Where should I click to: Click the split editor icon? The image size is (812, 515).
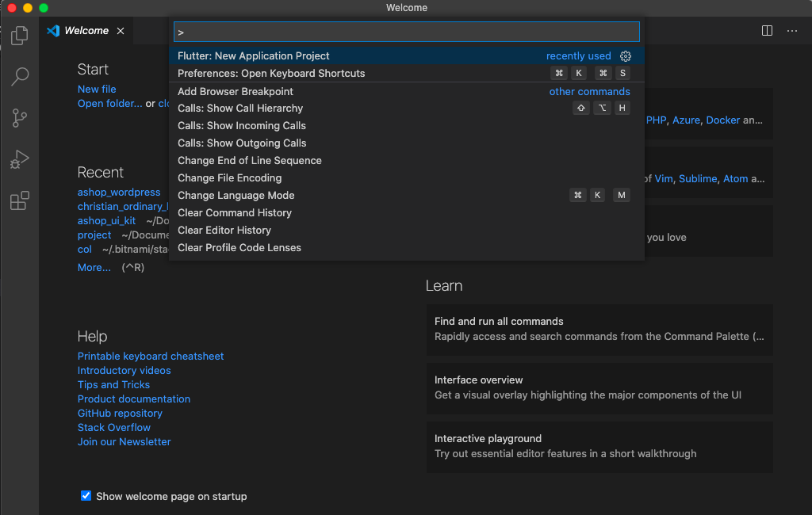coord(767,31)
